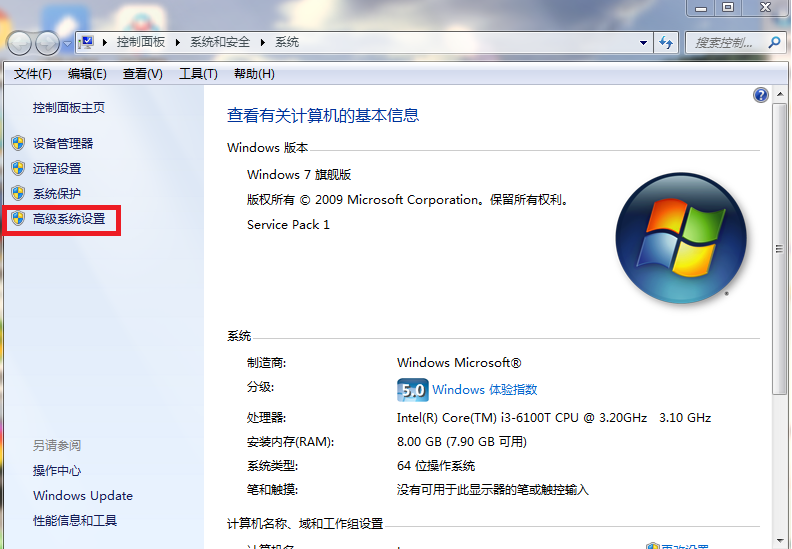Image resolution: width=792 pixels, height=549 pixels.
Task: Open the 文件(F) menu
Action: coord(32,74)
